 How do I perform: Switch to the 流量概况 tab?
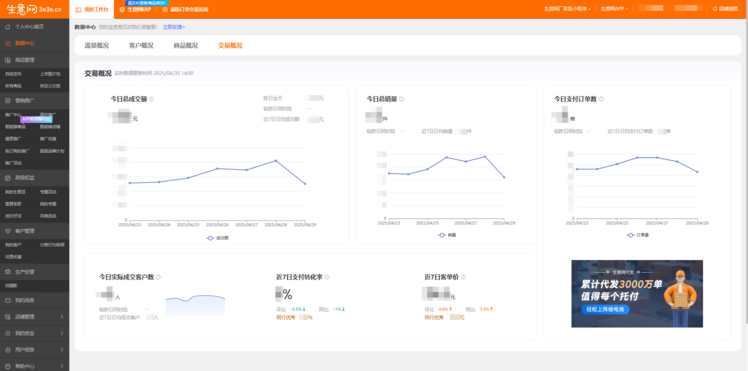(x=97, y=46)
